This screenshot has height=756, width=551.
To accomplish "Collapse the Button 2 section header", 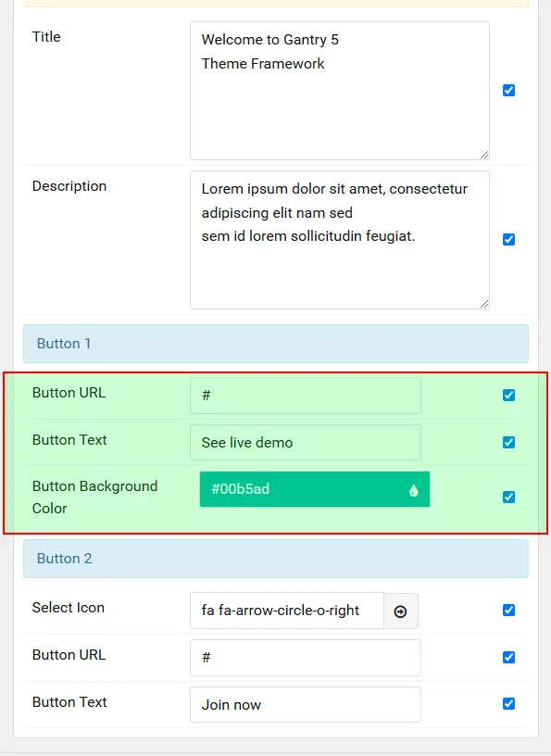I will point(276,559).
